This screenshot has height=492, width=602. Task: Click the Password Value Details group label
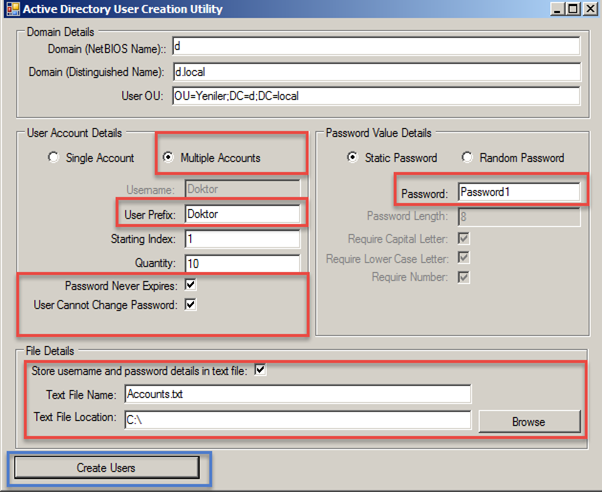tap(379, 133)
